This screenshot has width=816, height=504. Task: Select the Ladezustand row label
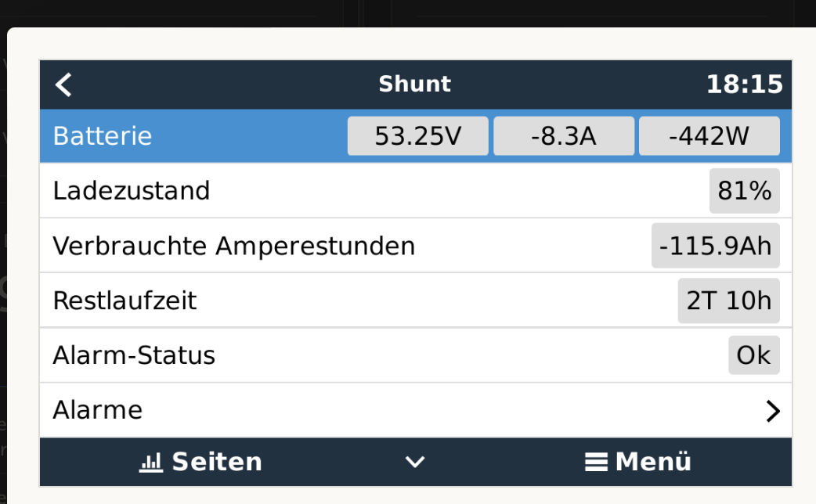(x=132, y=191)
